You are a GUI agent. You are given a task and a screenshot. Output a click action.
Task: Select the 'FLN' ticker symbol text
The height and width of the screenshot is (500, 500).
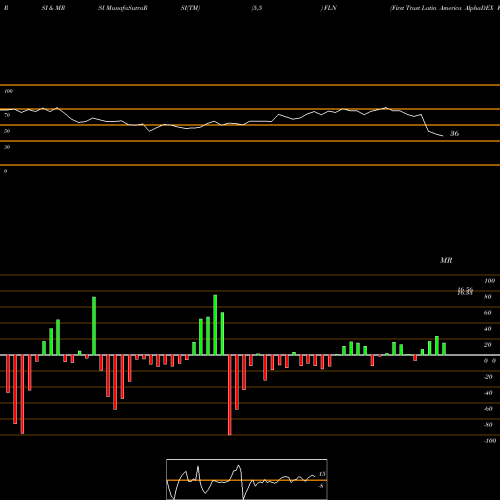point(330,8)
